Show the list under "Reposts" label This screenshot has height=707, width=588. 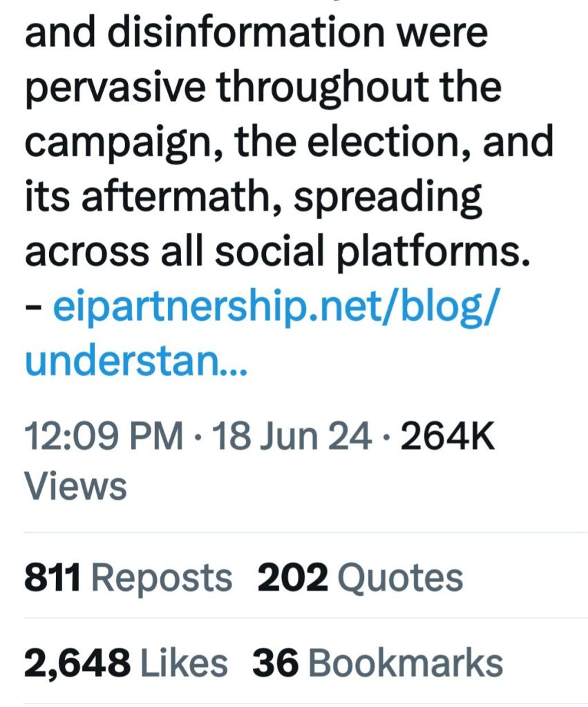[162, 578]
